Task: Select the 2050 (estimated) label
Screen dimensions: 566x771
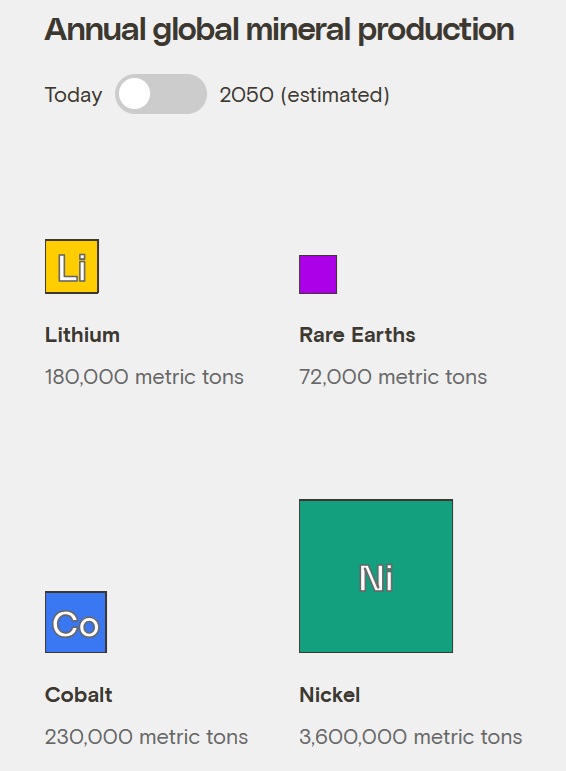Action: pos(304,95)
